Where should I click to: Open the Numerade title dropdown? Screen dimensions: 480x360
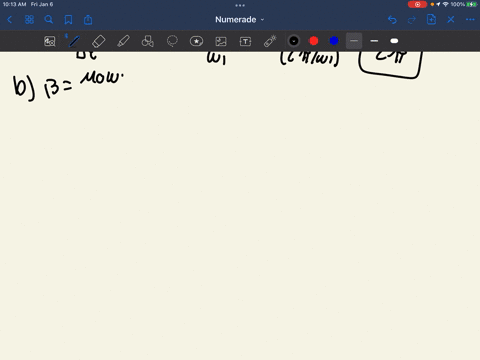(x=239, y=19)
